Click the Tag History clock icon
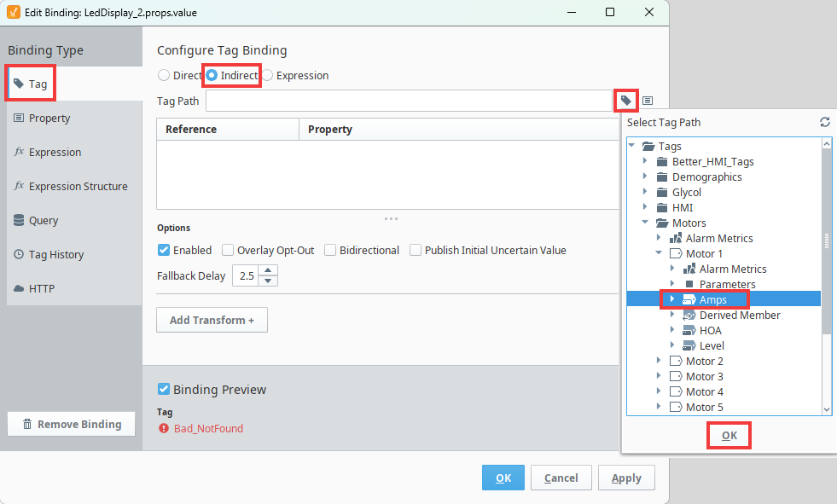837x504 pixels. [19, 254]
